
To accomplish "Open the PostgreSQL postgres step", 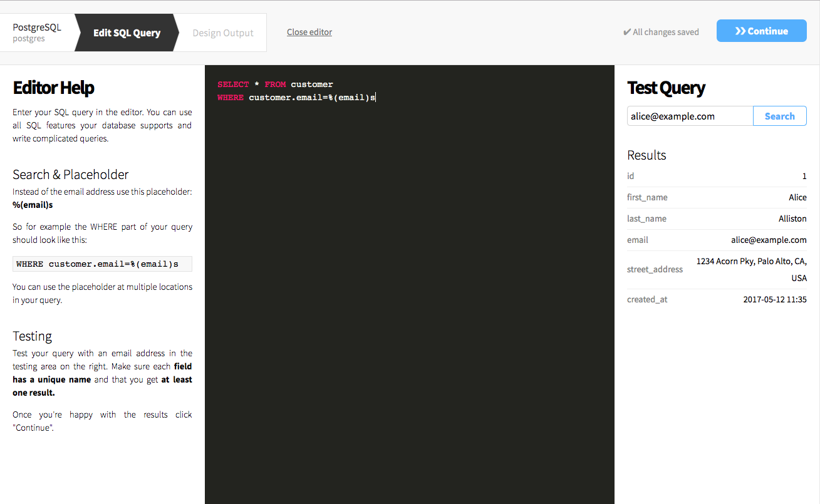I will click(x=38, y=33).
